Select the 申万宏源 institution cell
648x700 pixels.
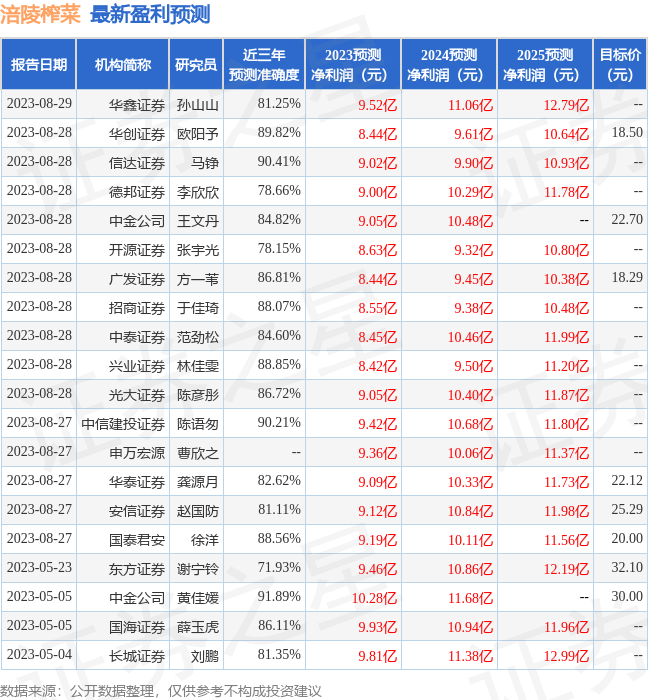(x=123, y=452)
